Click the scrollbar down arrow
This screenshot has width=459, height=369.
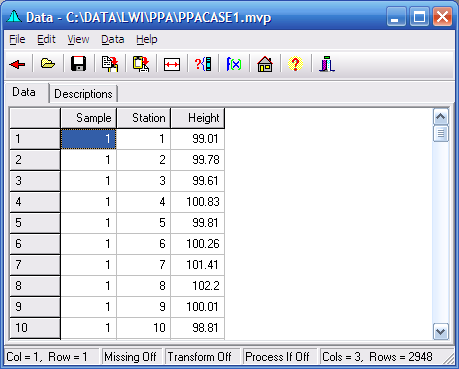pos(441,332)
